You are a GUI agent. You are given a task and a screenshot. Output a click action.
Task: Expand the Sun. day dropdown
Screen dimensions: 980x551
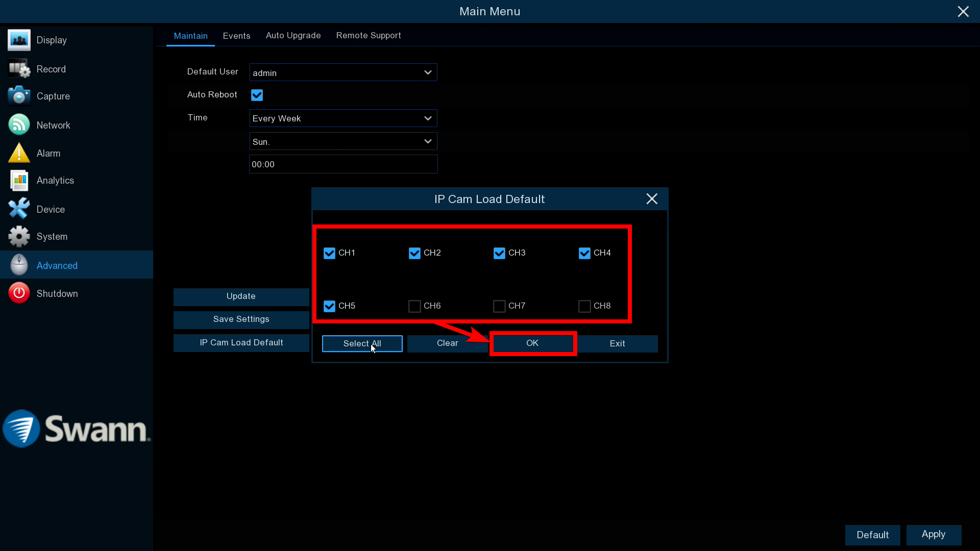pos(343,141)
